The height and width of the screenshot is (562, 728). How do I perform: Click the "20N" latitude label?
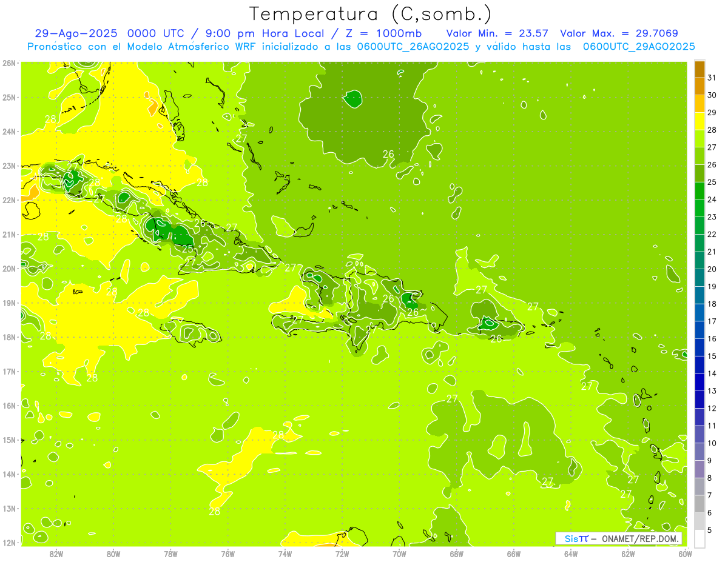[x=9, y=269]
